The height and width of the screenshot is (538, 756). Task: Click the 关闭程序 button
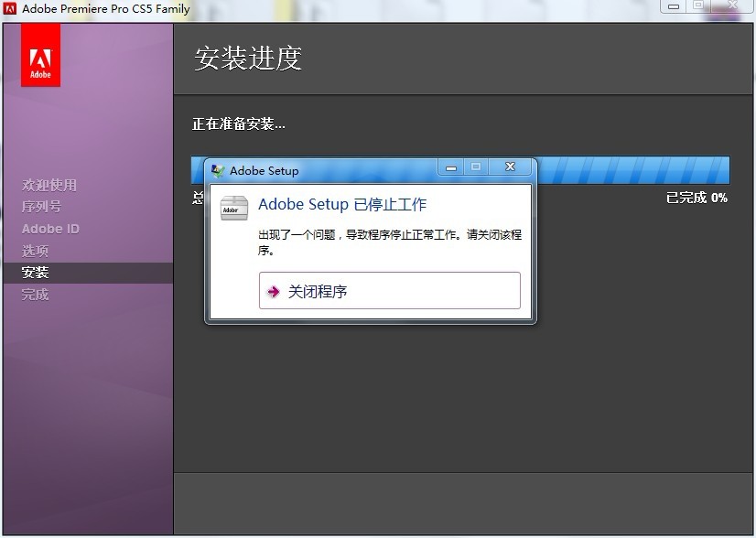click(390, 291)
